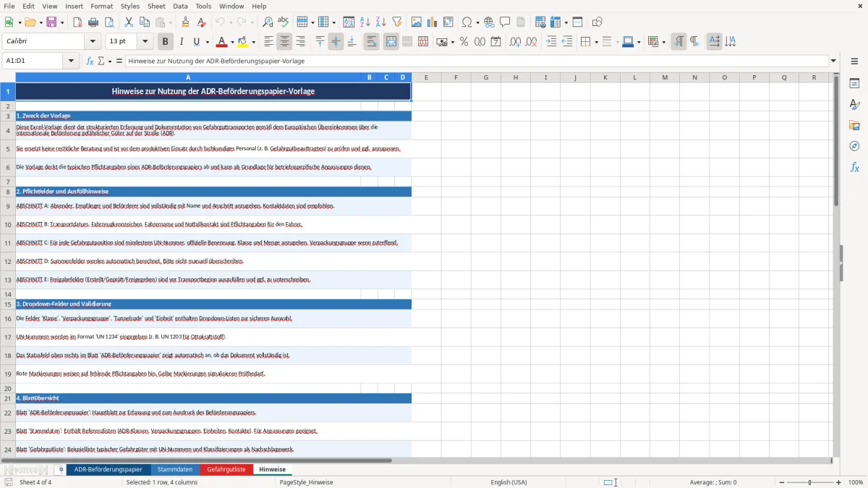Toggle the Print Preview icon
The width and height of the screenshot is (868, 488).
pos(109,22)
